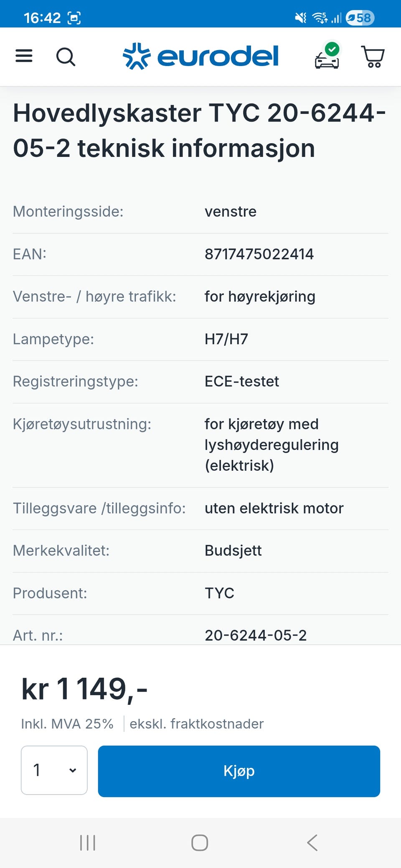The width and height of the screenshot is (401, 868).
Task: Click the blue Kjøp button
Action: point(239,771)
